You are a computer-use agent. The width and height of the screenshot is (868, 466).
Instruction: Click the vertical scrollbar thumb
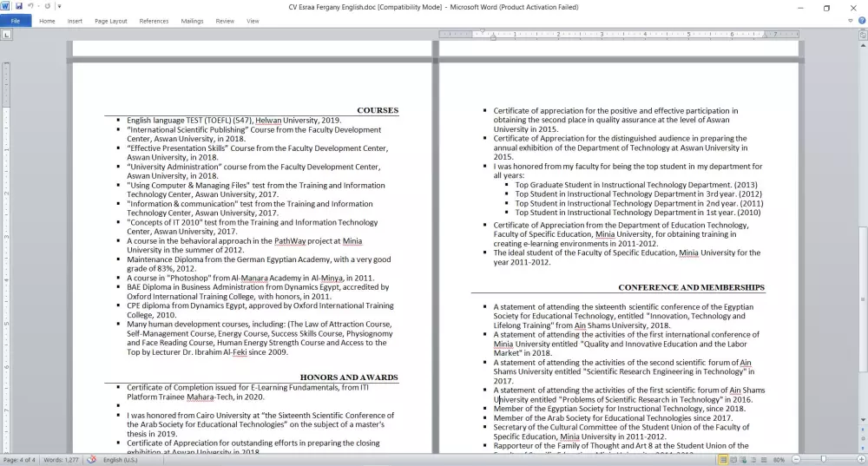(x=863, y=299)
